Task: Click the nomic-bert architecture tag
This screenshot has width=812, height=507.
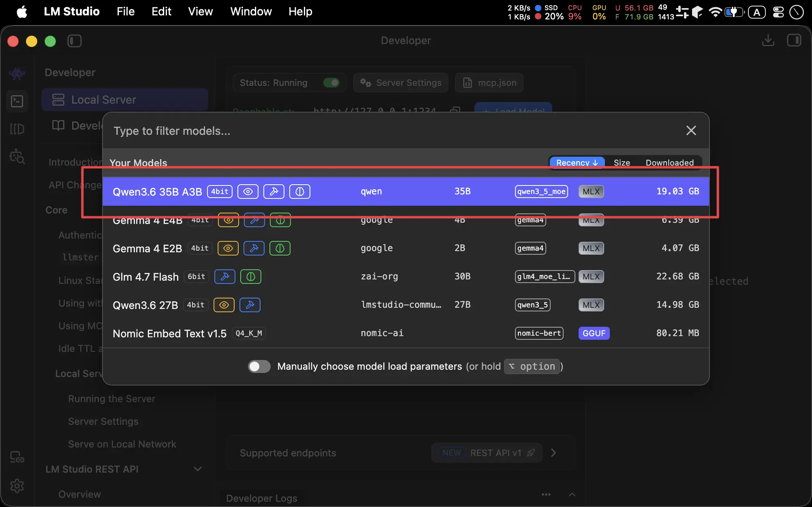Action: pos(539,333)
